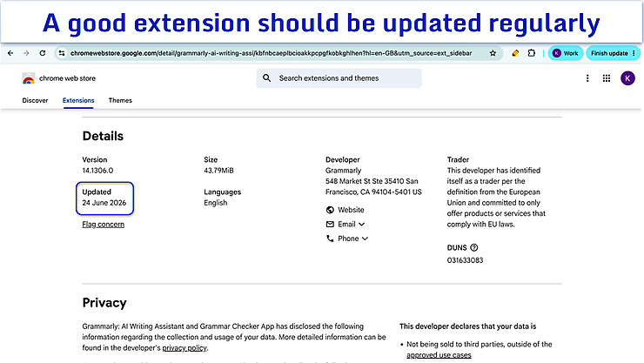Viewport: 644px width, 363px height.
Task: Switch to the Discover tab
Action: [x=35, y=100]
